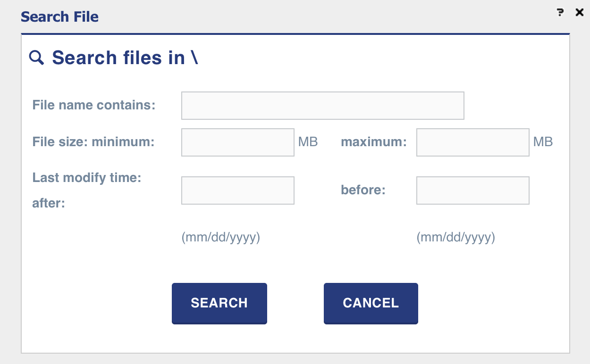Select the modified after date field
The width and height of the screenshot is (590, 364).
237,190
